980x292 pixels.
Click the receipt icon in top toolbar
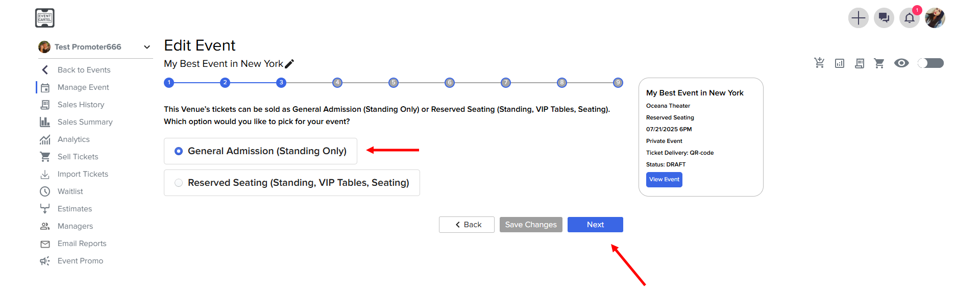pos(860,63)
